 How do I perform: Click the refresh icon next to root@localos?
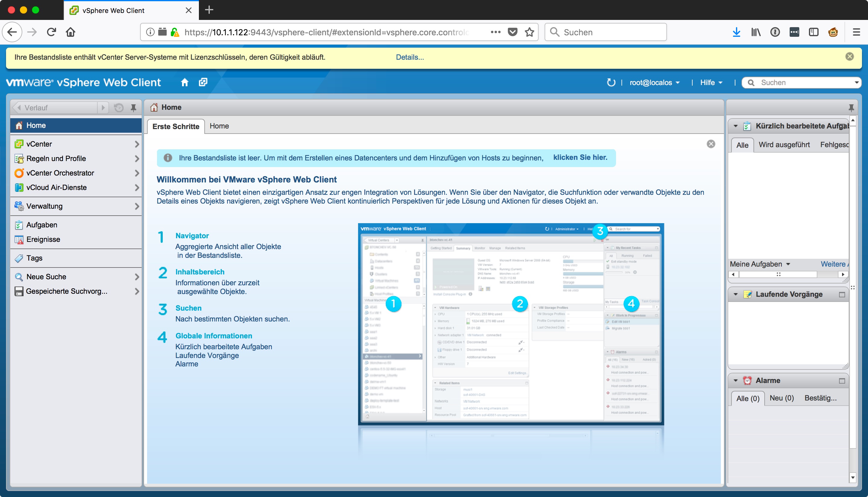611,83
